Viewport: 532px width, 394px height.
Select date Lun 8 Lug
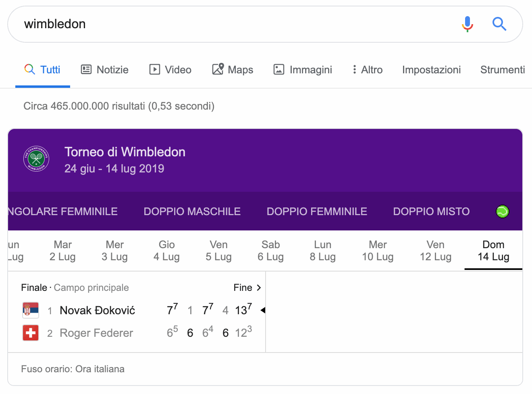click(322, 251)
